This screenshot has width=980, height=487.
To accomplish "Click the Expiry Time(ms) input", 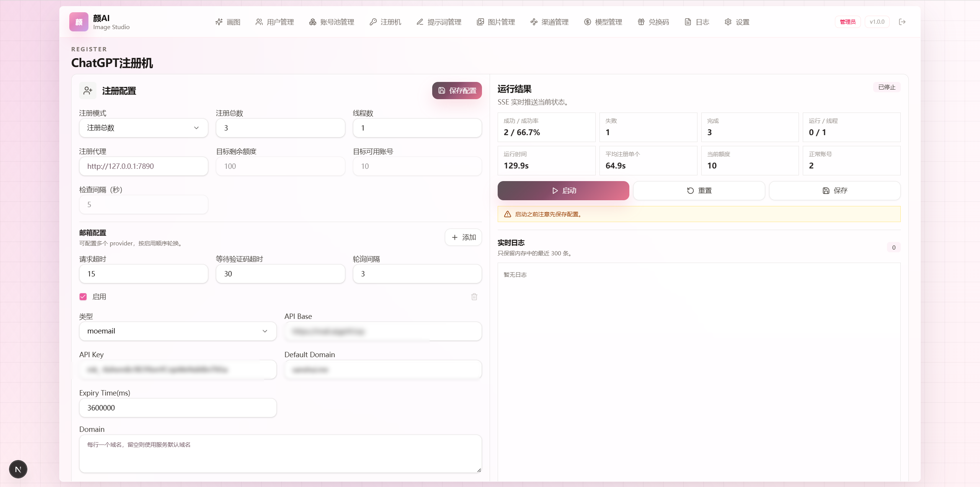I will tap(178, 408).
